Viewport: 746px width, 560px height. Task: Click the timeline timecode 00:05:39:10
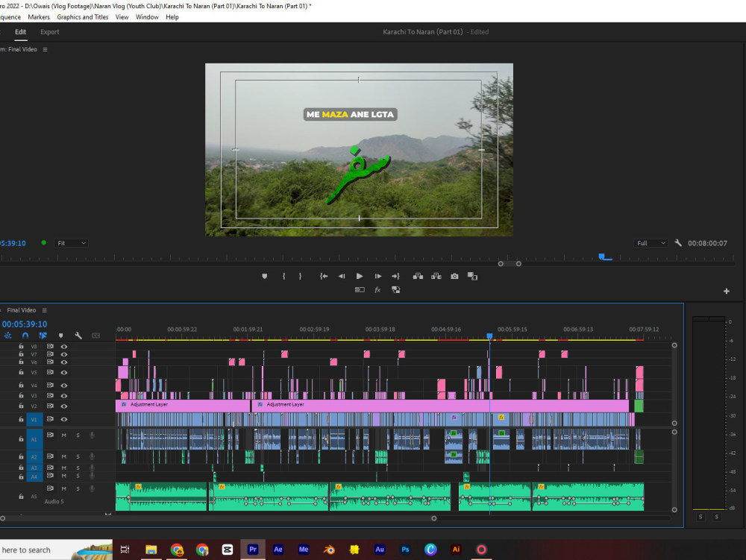tap(25, 324)
